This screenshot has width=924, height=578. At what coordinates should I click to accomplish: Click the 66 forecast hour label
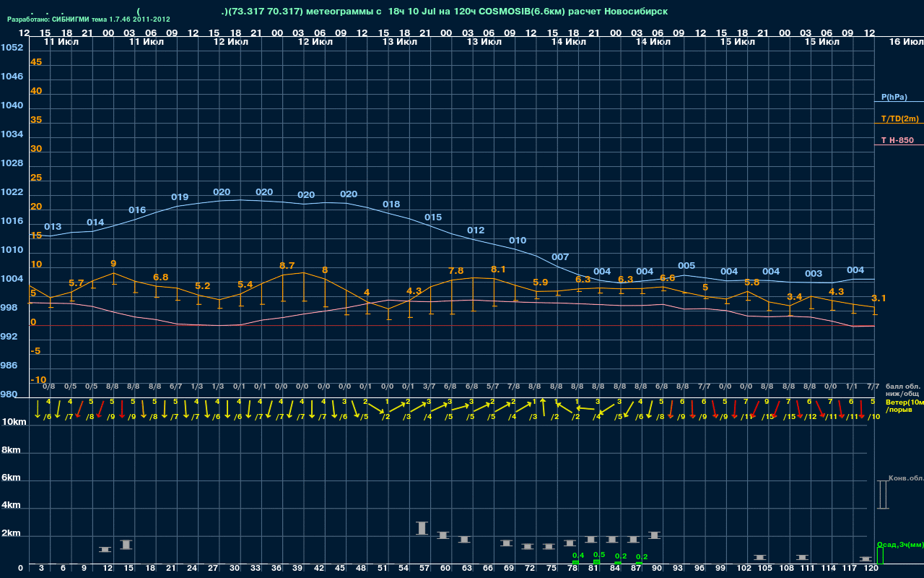pyautogui.click(x=488, y=569)
